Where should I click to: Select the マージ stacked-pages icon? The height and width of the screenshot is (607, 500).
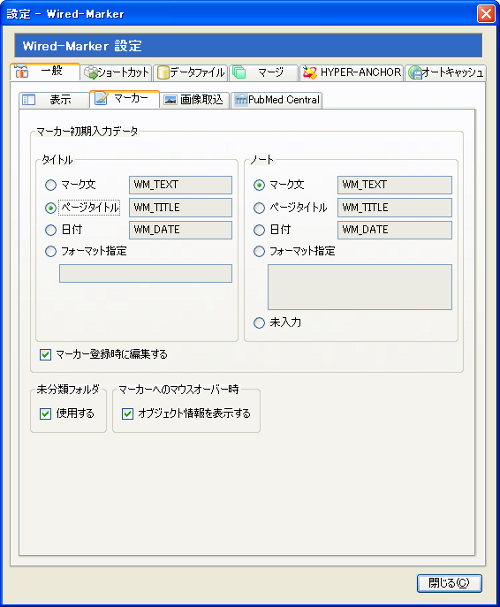point(240,72)
